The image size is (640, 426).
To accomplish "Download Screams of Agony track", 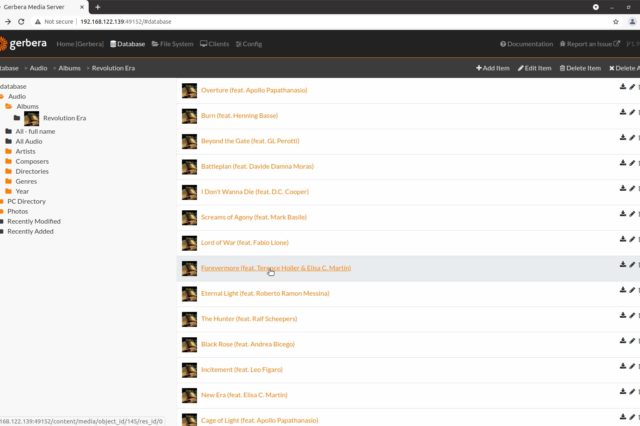I will pyautogui.click(x=623, y=213).
